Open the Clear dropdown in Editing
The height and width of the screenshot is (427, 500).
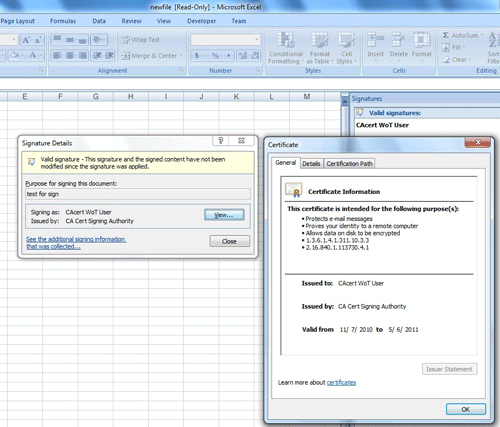[x=457, y=60]
